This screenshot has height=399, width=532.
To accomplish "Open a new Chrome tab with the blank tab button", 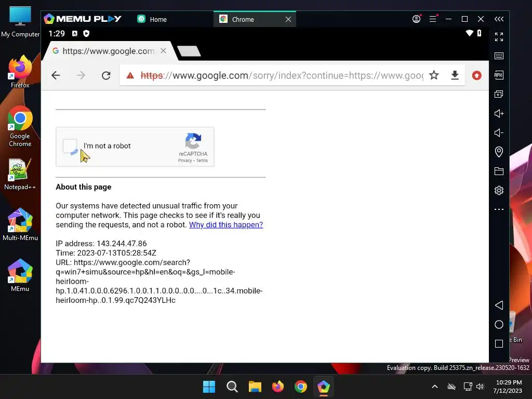I will tap(189, 51).
